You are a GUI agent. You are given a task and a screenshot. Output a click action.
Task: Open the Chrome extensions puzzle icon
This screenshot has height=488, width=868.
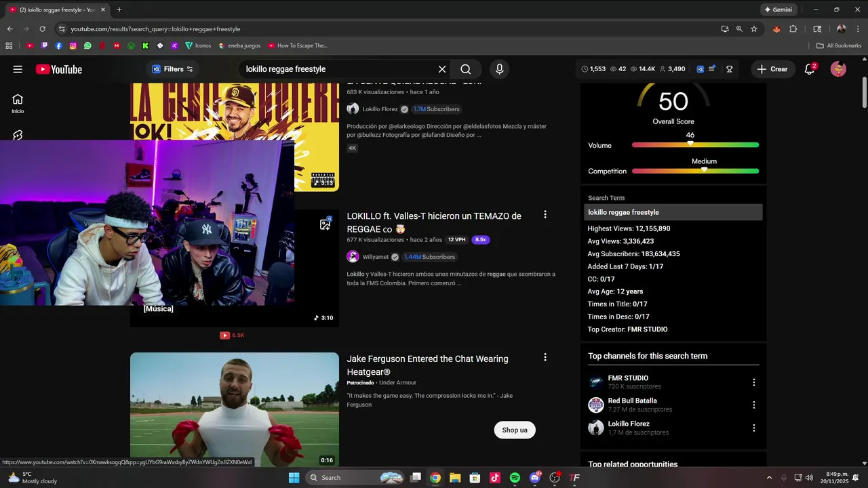tap(793, 29)
